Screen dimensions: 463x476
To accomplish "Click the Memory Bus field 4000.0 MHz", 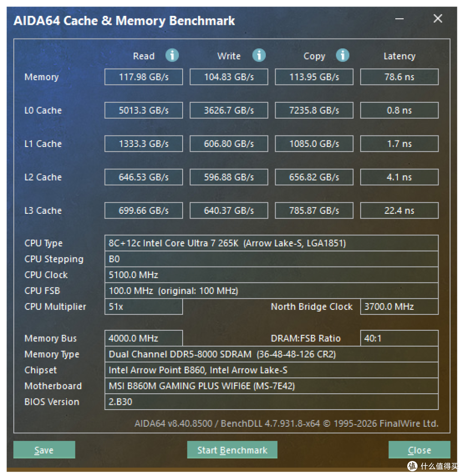I will pos(144,338).
